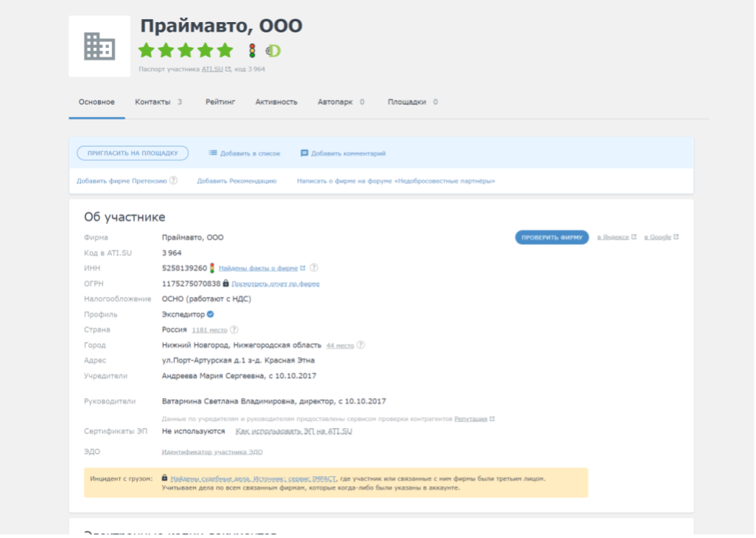
Task: Click the comment bubble icon
Action: (304, 153)
